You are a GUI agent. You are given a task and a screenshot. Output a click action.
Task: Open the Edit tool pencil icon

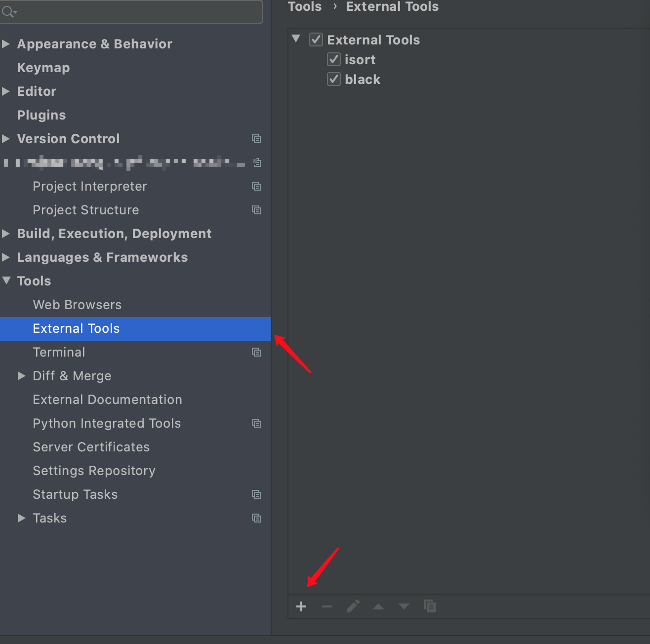point(353,606)
